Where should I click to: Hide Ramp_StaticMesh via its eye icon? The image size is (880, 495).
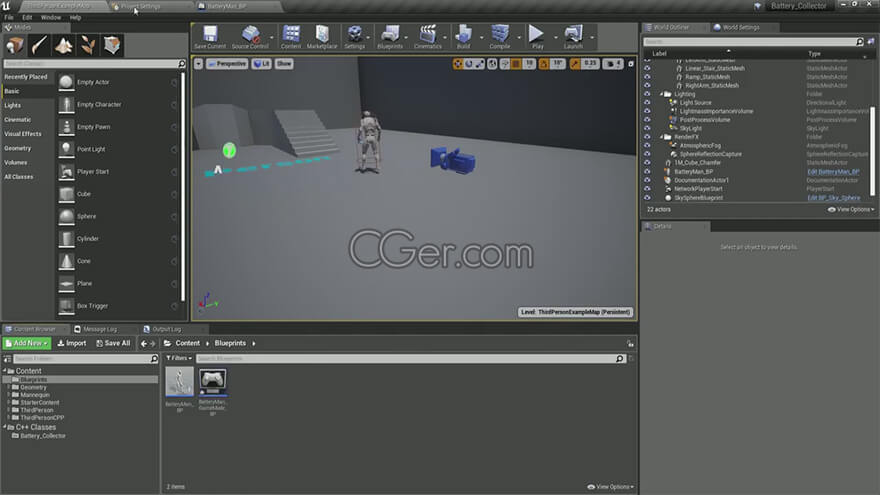647,77
